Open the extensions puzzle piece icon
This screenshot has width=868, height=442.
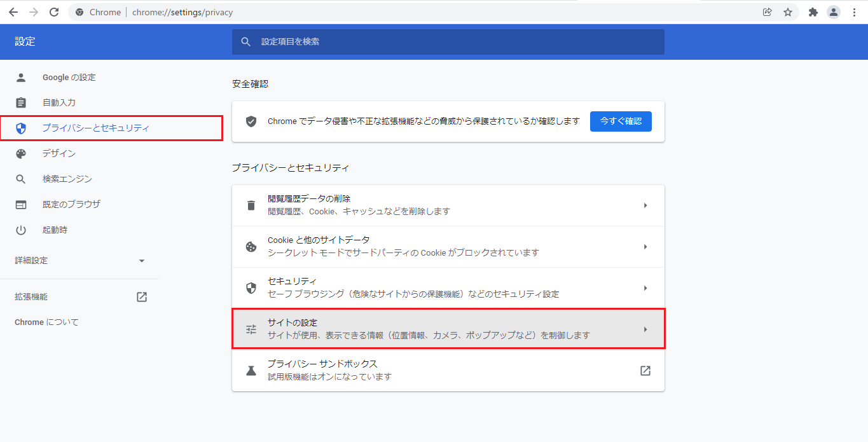point(813,12)
